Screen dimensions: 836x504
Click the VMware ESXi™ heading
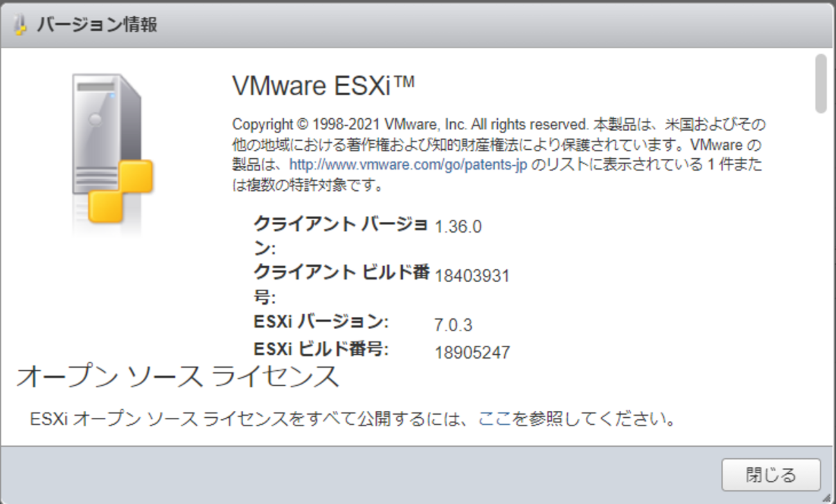tap(323, 86)
